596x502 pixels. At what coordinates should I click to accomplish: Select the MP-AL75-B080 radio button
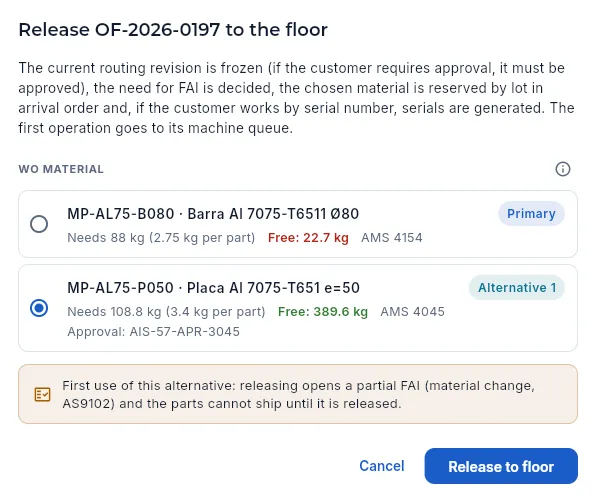pos(39,224)
